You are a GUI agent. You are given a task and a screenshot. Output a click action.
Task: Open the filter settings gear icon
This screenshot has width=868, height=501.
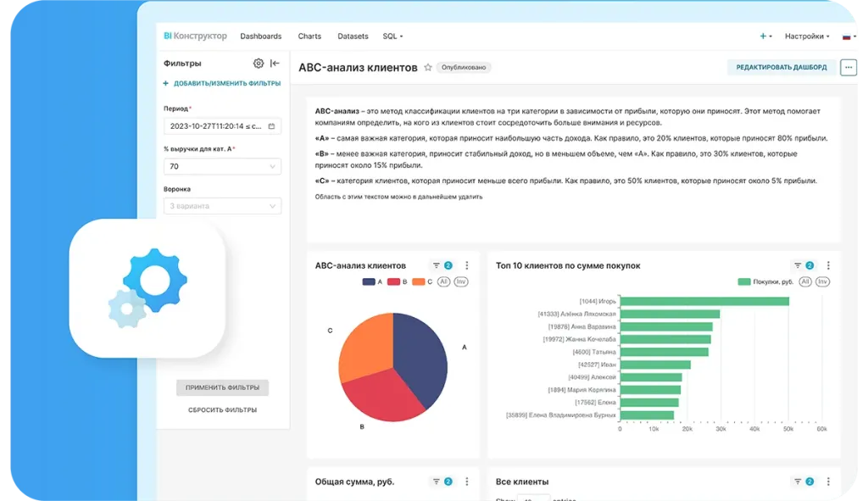click(x=259, y=64)
